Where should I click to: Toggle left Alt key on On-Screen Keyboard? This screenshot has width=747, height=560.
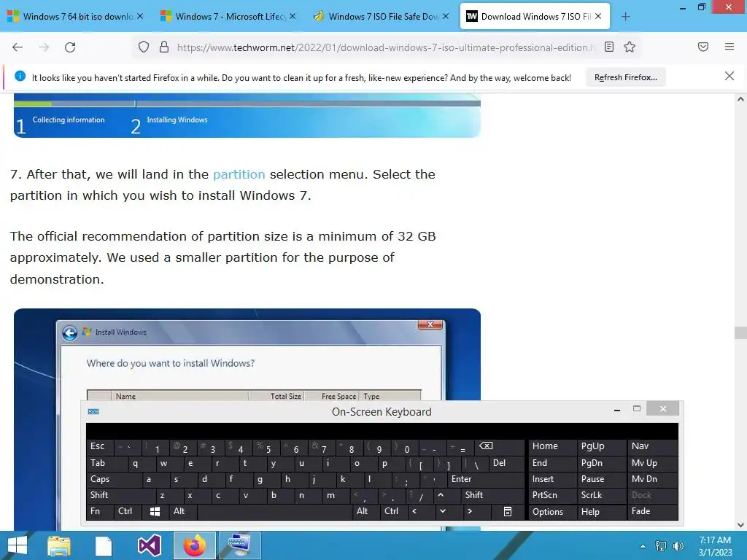click(x=183, y=511)
